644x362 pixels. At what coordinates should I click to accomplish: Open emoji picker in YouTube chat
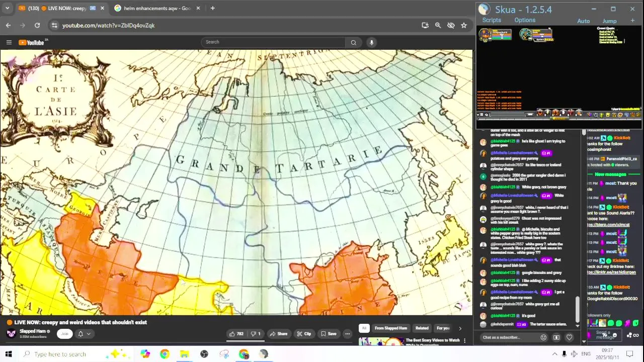coord(543,337)
